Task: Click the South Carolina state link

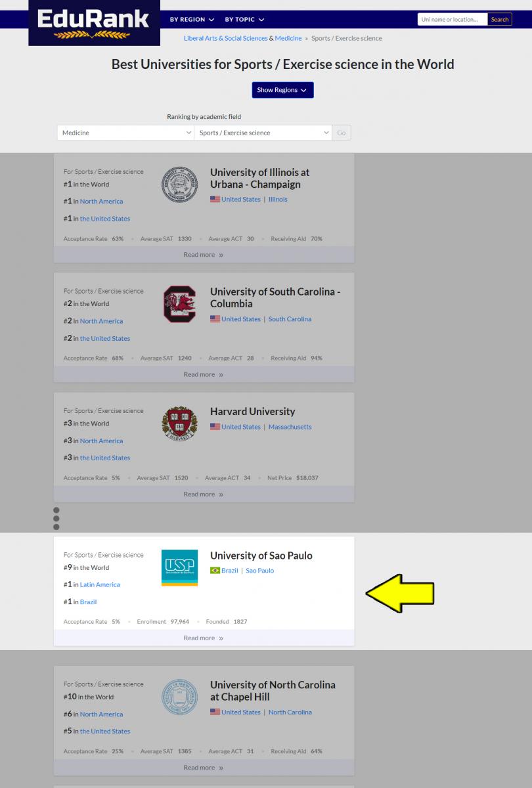Action: (290, 318)
